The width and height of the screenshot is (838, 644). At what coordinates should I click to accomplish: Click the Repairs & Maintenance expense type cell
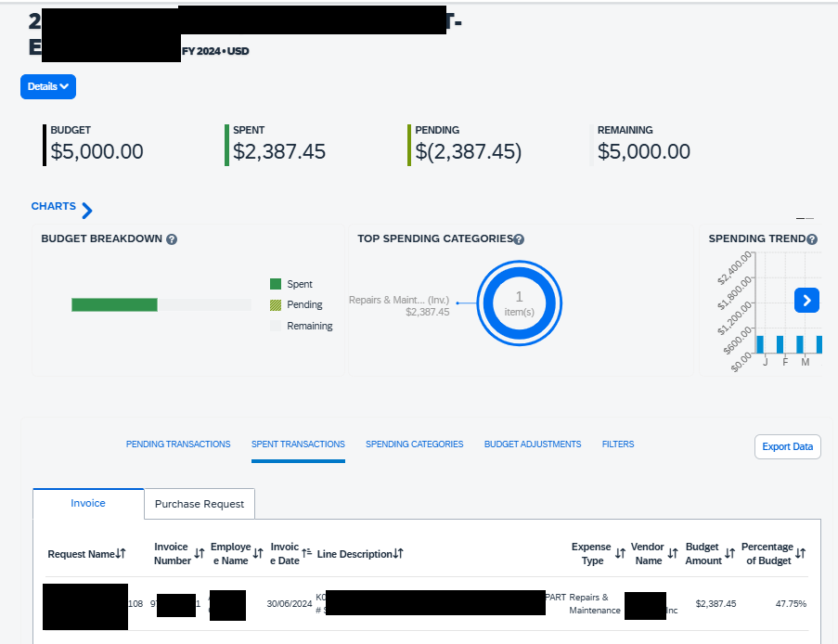595,604
